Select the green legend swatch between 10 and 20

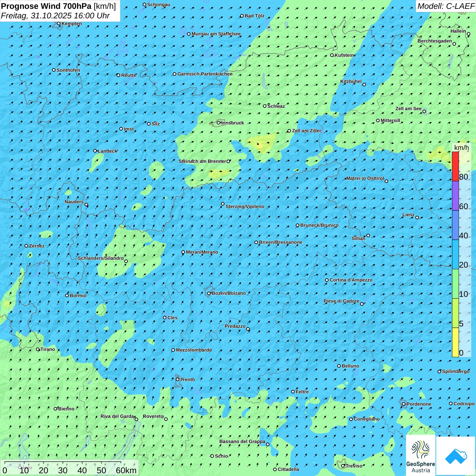(455, 284)
